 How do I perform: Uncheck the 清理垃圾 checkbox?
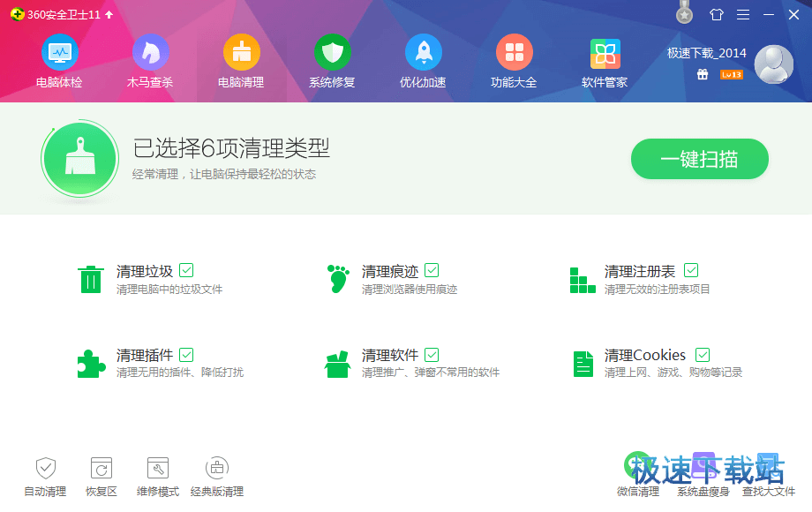click(186, 270)
